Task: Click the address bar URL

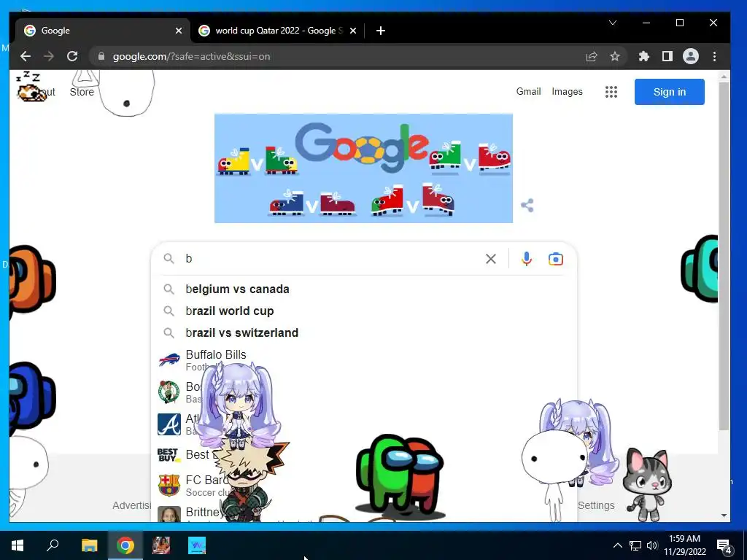Action: tap(192, 56)
